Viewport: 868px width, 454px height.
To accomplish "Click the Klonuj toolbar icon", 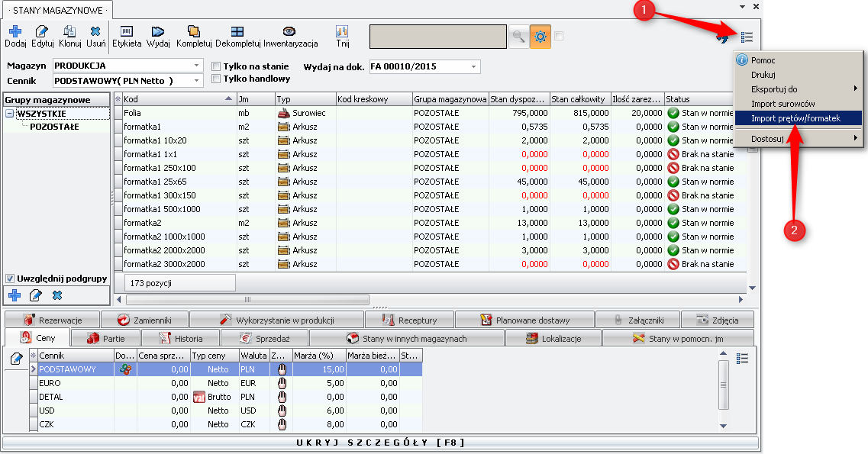I will [x=69, y=32].
